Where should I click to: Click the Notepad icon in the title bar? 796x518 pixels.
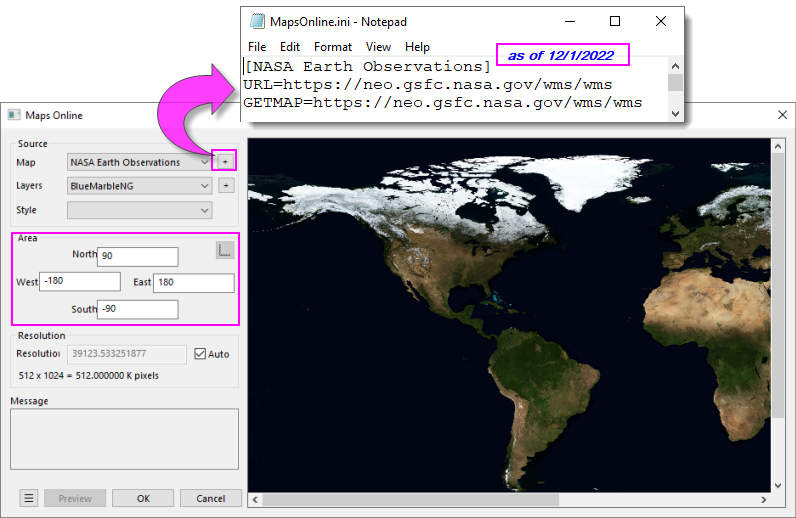coord(257,21)
